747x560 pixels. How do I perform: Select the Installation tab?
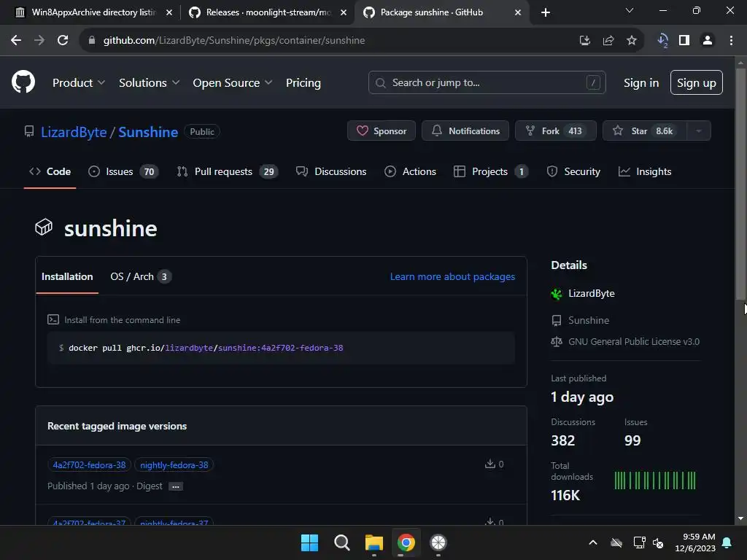[x=67, y=276]
